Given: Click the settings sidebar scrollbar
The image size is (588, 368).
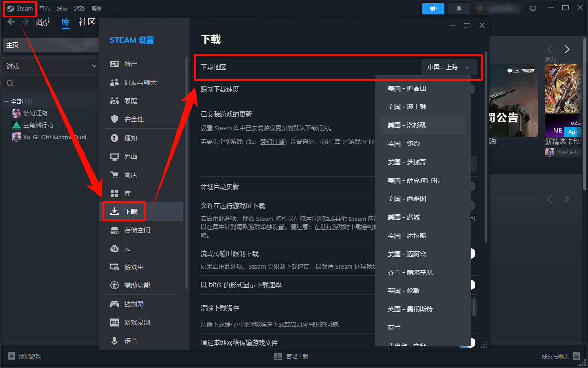Looking at the screenshot, I should 187,172.
